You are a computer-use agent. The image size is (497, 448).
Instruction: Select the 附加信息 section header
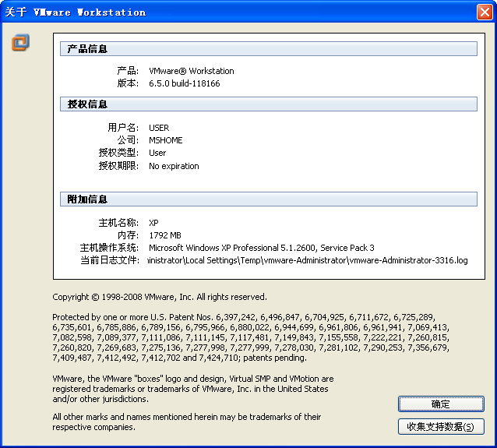[269, 199]
